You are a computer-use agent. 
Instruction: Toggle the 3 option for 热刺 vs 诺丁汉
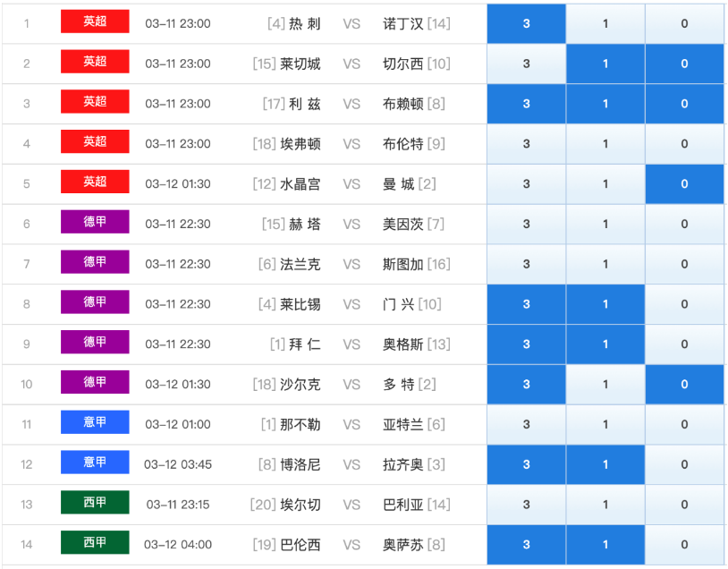(526, 23)
